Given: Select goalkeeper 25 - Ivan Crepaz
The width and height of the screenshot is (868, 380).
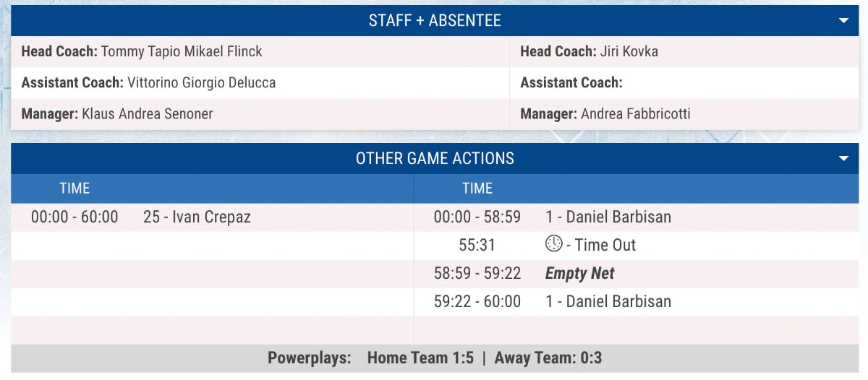Looking at the screenshot, I should tap(197, 217).
